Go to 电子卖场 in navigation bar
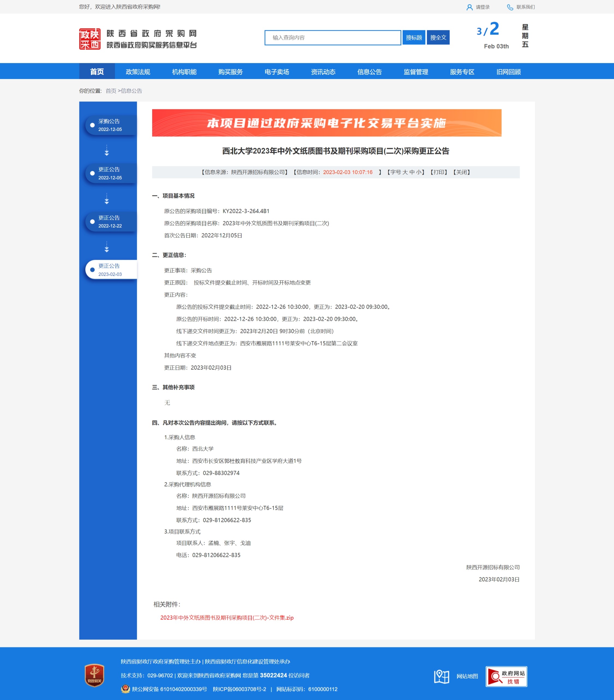614x700 pixels. [x=277, y=72]
